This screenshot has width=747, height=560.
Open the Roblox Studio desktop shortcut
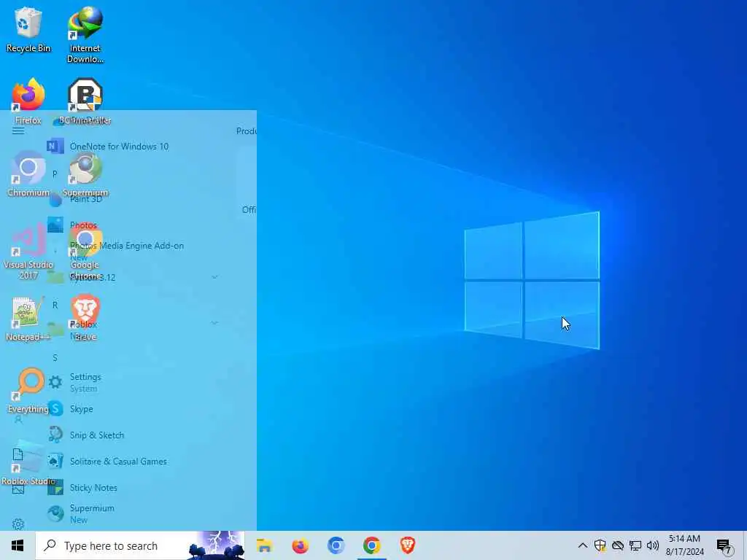28,463
